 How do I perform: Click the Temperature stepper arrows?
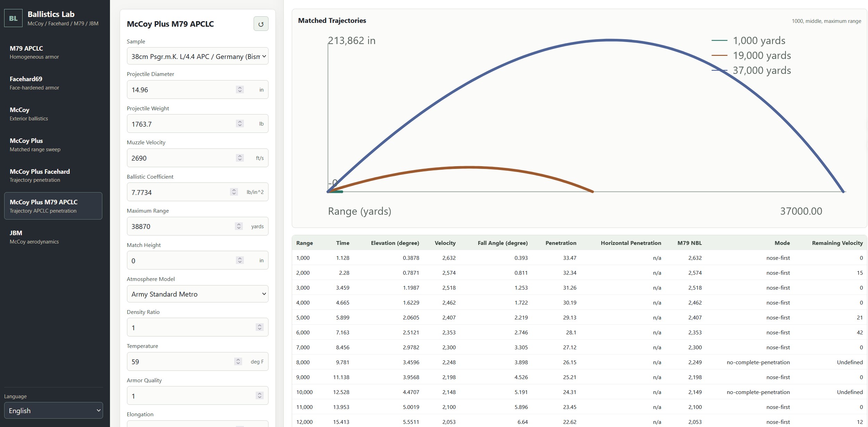[x=238, y=361]
